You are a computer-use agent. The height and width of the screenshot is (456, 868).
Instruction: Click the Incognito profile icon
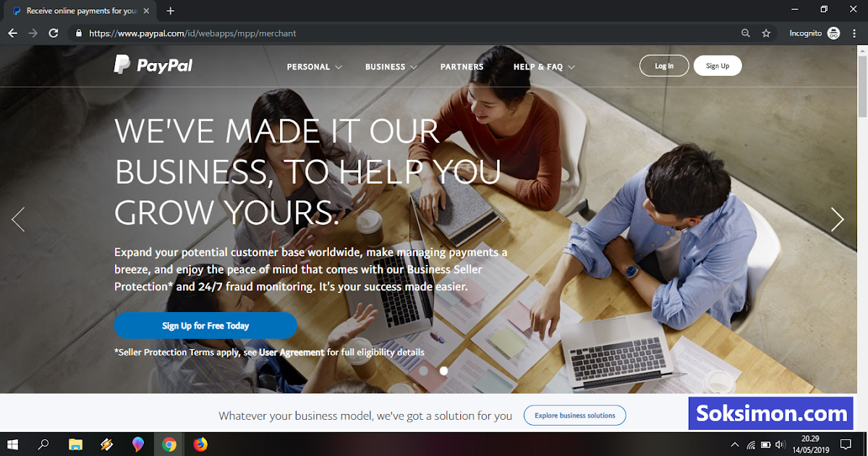click(x=833, y=33)
